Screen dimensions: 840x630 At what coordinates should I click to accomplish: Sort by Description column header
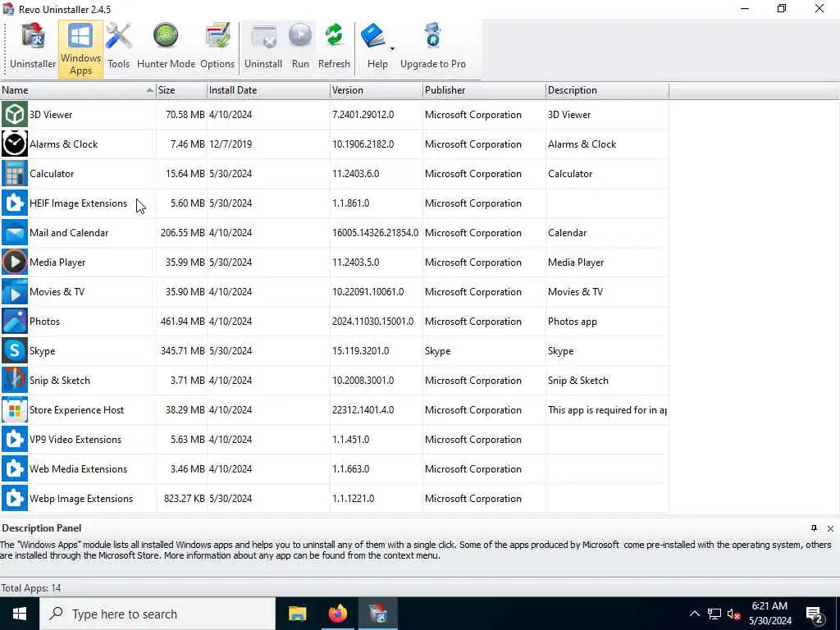608,90
